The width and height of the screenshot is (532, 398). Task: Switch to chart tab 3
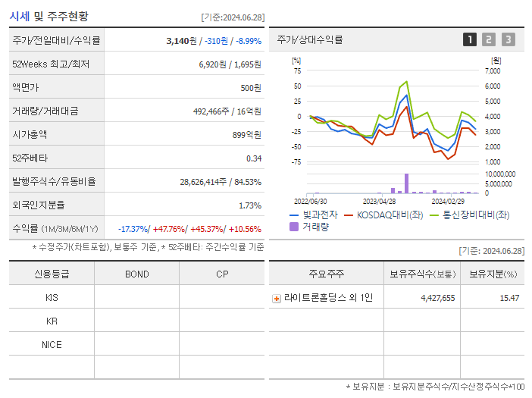509,39
